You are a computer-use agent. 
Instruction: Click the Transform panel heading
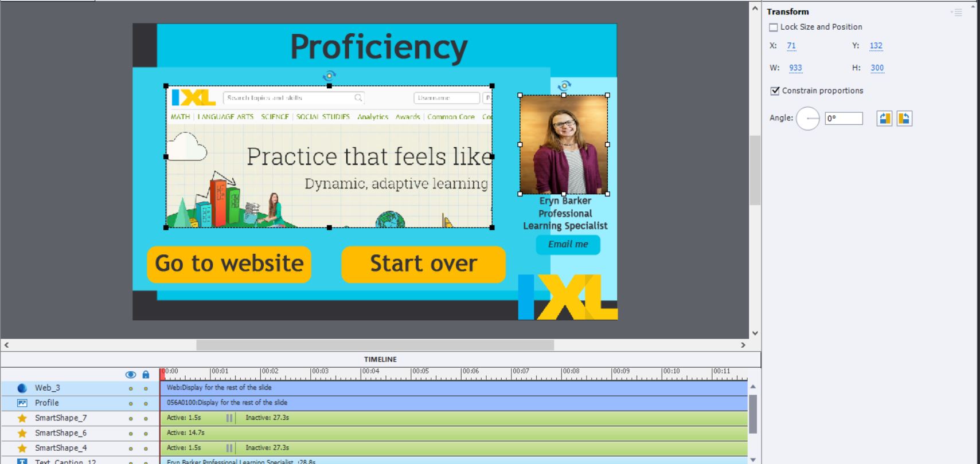[x=788, y=11]
